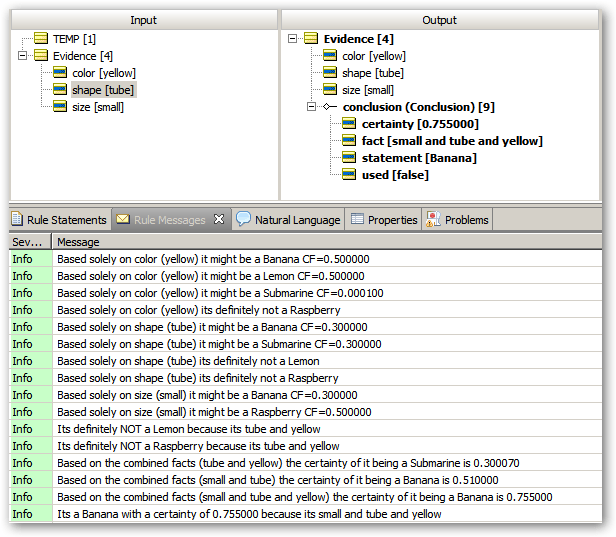Screen dimensions: 616x537
Task: Click the Severity column header
Action: 27,242
